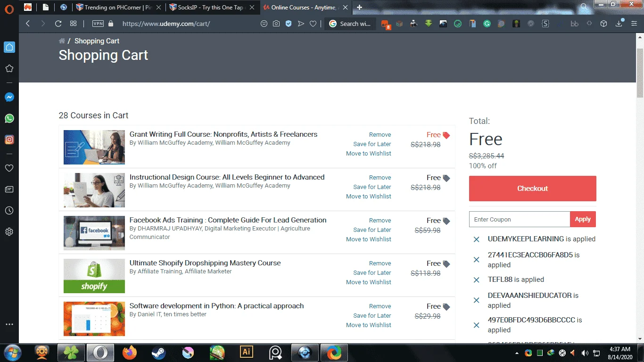The height and width of the screenshot is (362, 644).
Task: Toggle the VPN badge in the address bar
Action: (98, 24)
